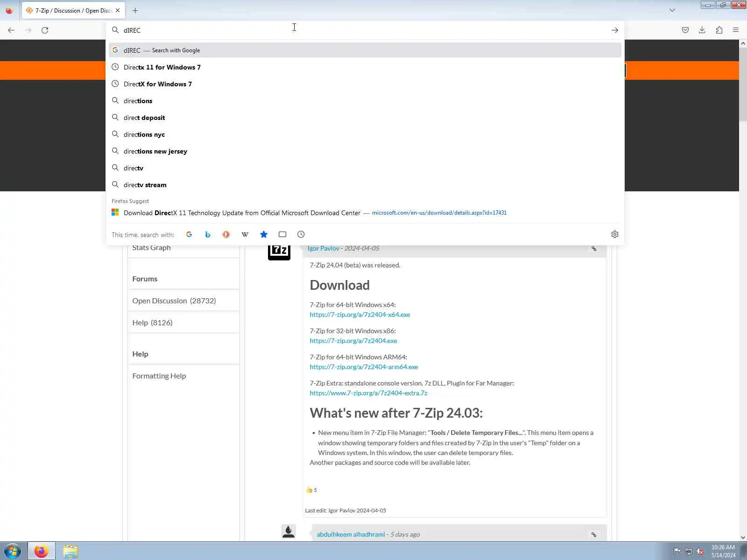
Task: Choose 'dIREC — Search with Google' suggestion
Action: click(365, 50)
